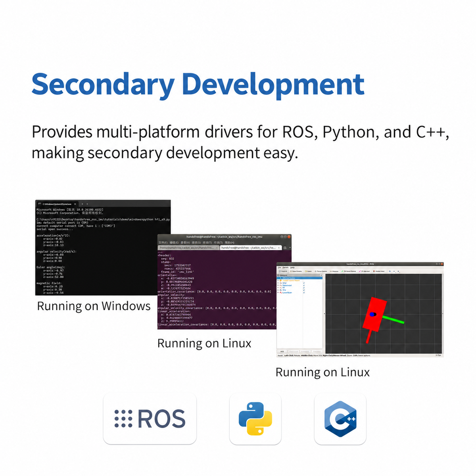Image resolution: width=476 pixels, height=476 pixels.
Task: Click the Add button in RViz Displays
Action: 282,351
